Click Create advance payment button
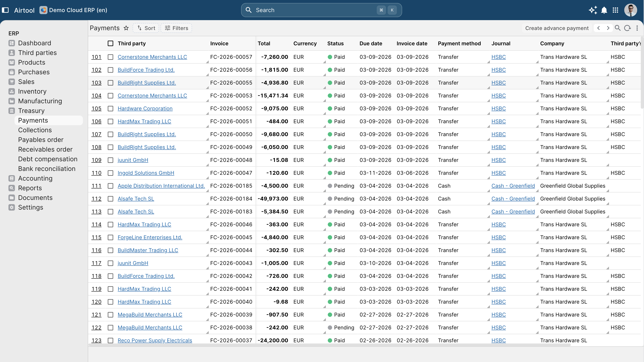The height and width of the screenshot is (362, 644). tap(557, 28)
